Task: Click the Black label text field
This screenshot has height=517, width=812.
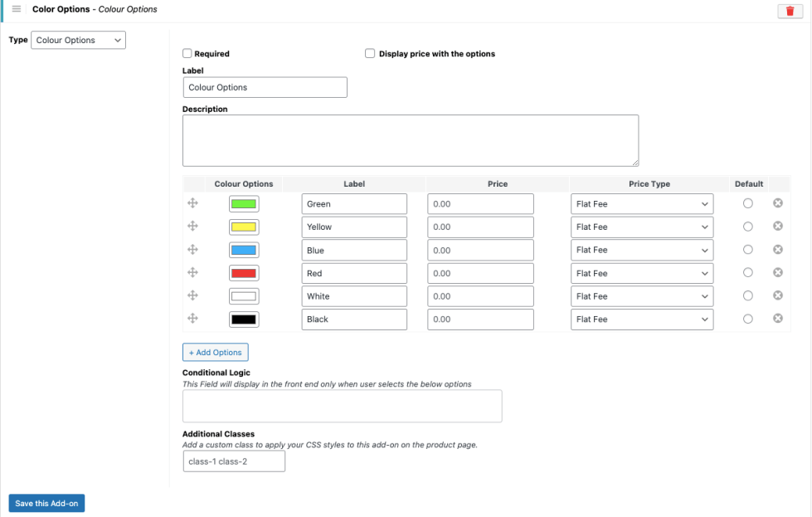Action: pyautogui.click(x=354, y=319)
